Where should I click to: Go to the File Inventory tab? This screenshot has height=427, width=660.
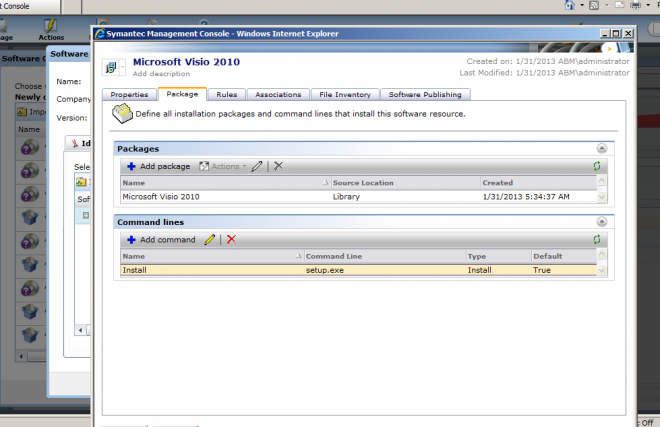345,94
